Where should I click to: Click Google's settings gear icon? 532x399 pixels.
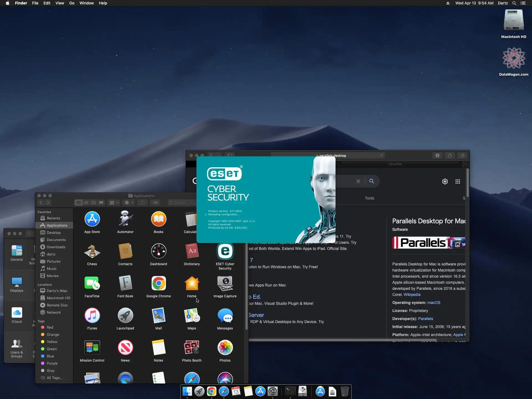tap(445, 181)
